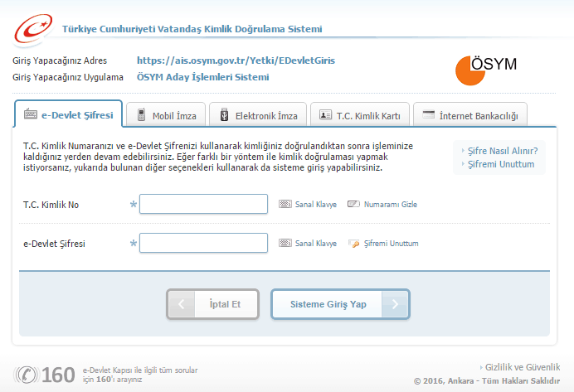Switch to the İnternet Bankacılığı tab
Viewport: 574px width, 392px height.
pyautogui.click(x=469, y=115)
